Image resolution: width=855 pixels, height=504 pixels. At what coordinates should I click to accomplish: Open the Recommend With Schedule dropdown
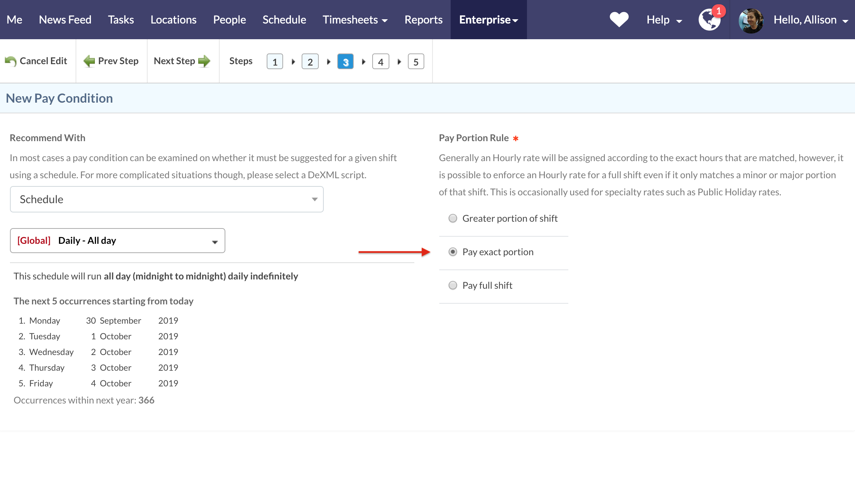tap(167, 199)
